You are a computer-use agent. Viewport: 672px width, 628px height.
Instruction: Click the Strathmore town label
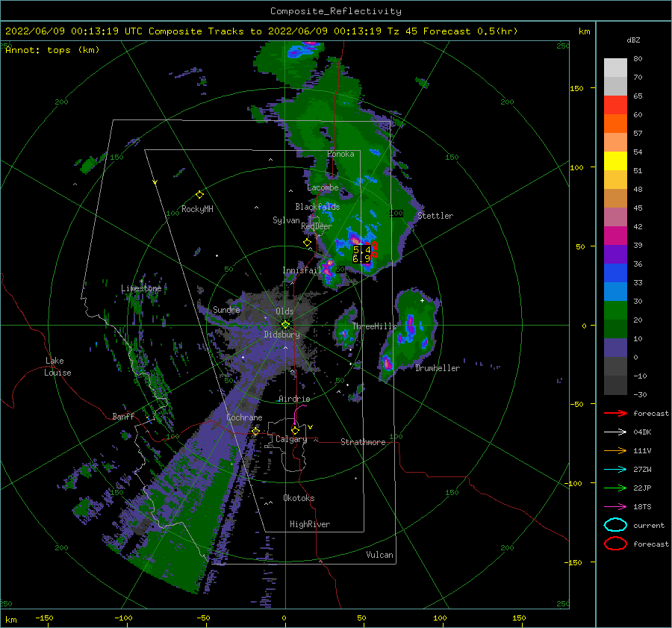363,442
